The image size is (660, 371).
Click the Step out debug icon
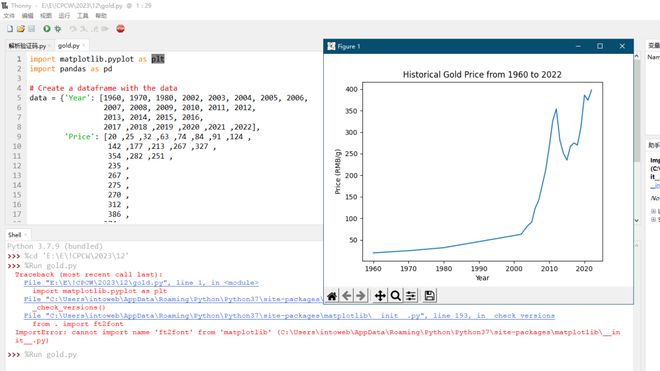click(95, 29)
